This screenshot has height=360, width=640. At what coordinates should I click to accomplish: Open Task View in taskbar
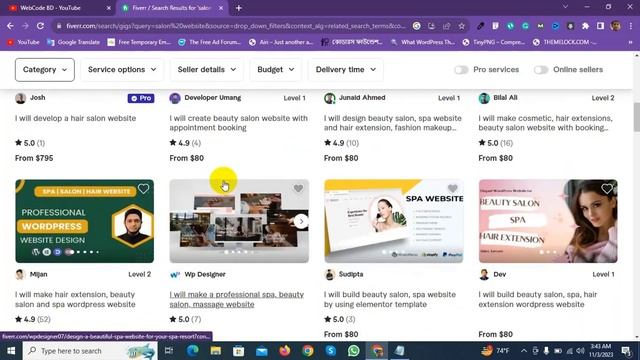click(169, 351)
